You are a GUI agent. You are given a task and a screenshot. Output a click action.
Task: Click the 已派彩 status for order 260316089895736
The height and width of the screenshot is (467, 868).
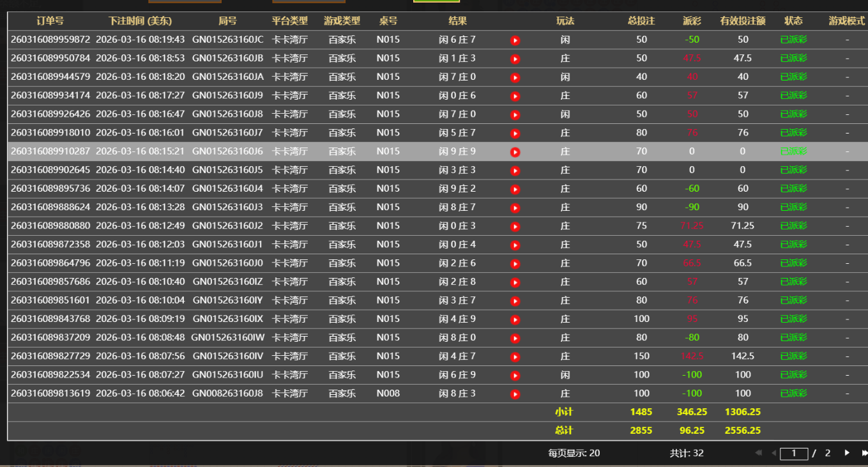click(793, 189)
